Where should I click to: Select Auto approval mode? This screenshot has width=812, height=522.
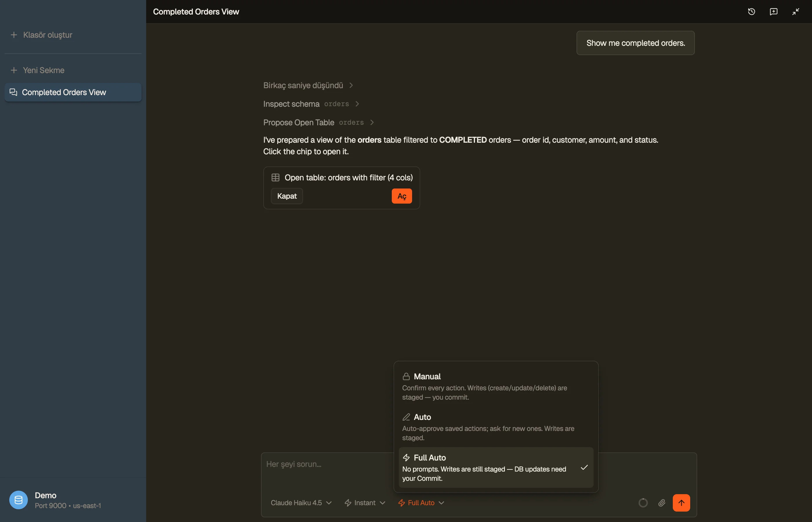[x=496, y=427]
